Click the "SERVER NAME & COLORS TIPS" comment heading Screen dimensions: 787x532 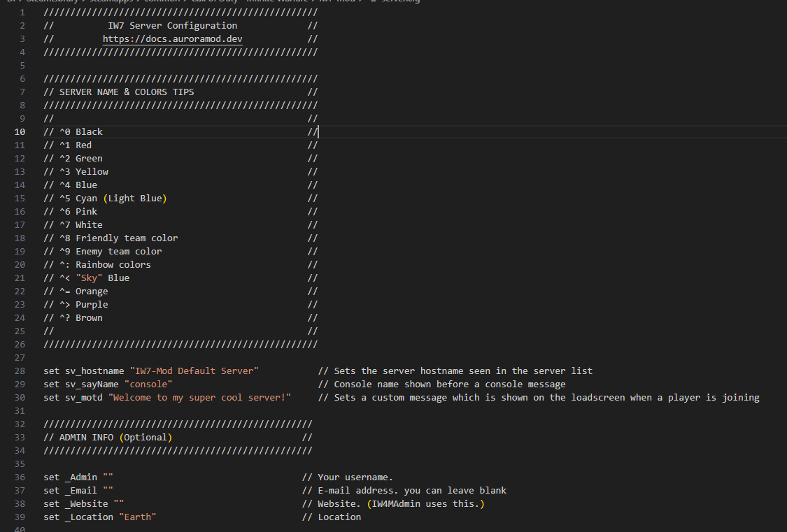(x=127, y=92)
